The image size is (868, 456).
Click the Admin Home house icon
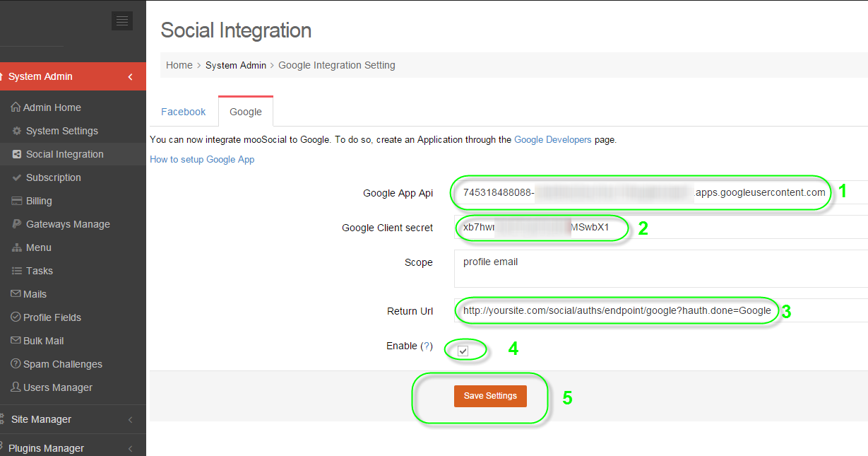[16, 107]
